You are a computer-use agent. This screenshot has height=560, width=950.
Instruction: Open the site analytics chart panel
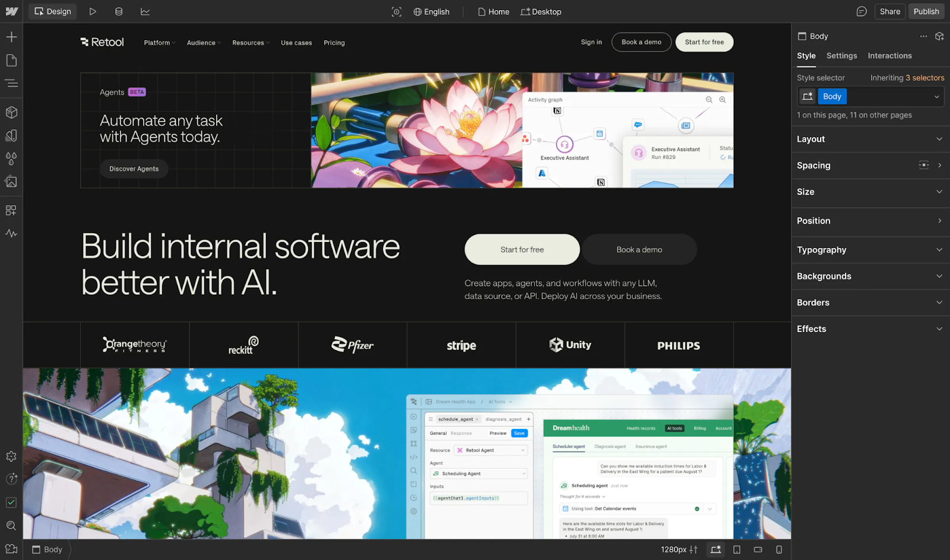[144, 11]
